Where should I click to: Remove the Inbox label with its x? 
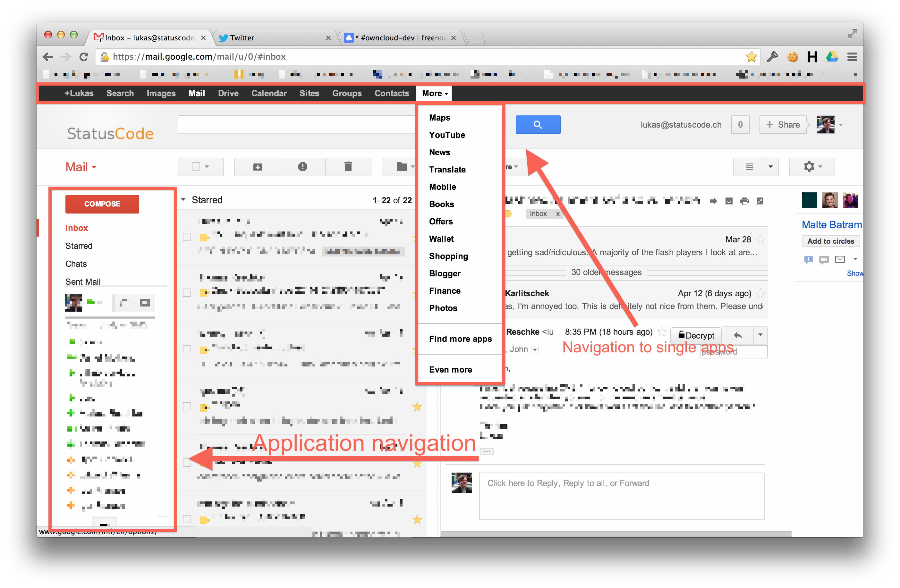pos(557,214)
